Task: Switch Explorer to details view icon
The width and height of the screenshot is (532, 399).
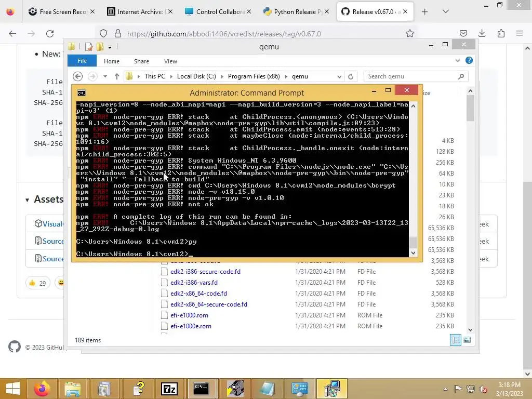Action: 456,340
